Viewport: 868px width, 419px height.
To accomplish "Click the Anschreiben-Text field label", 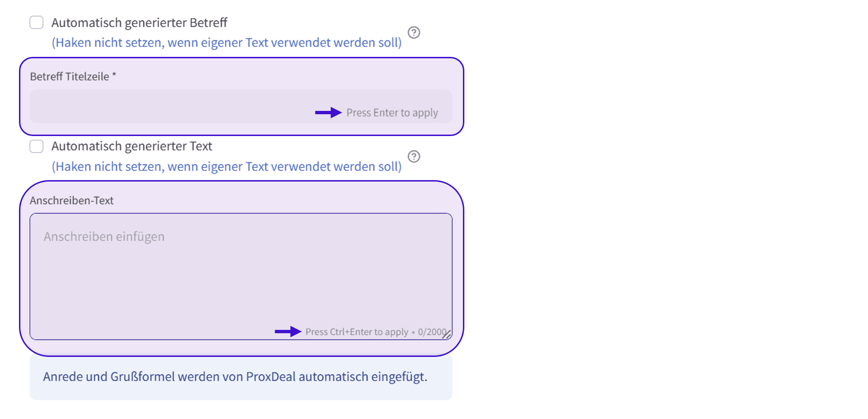I will pos(72,200).
